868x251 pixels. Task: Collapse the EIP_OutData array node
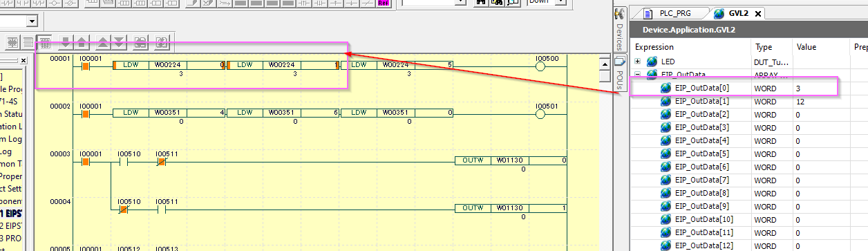click(x=637, y=75)
